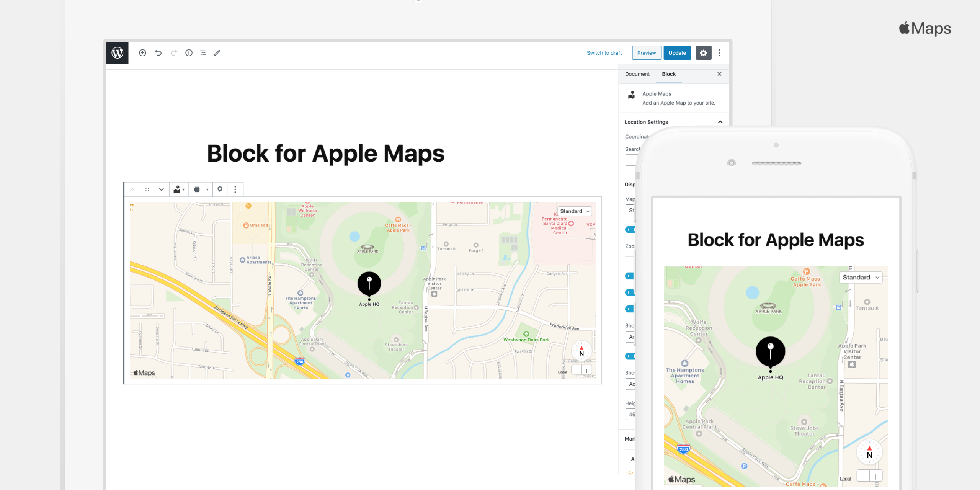Switch to the Document tab
This screenshot has width=980, height=490.
637,74
